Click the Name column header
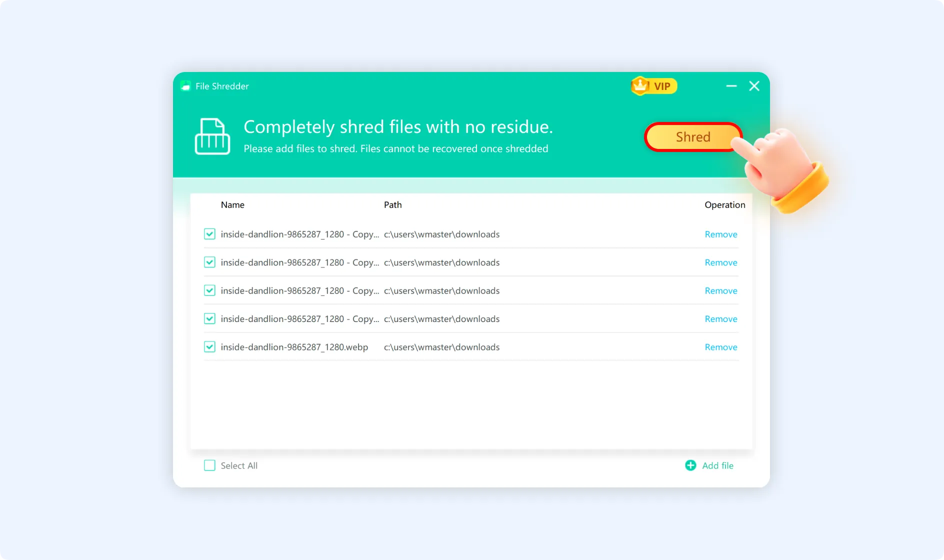 pyautogui.click(x=232, y=204)
